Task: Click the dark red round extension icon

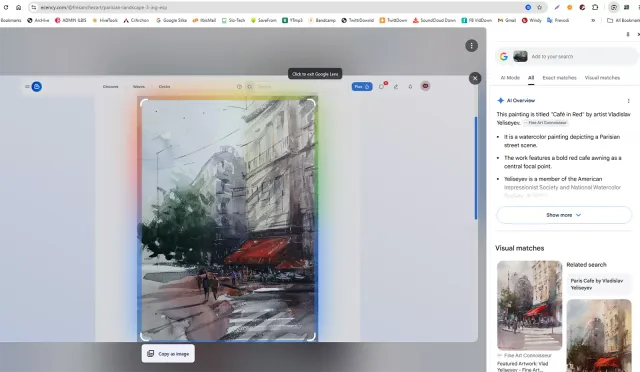Action: point(582,7)
